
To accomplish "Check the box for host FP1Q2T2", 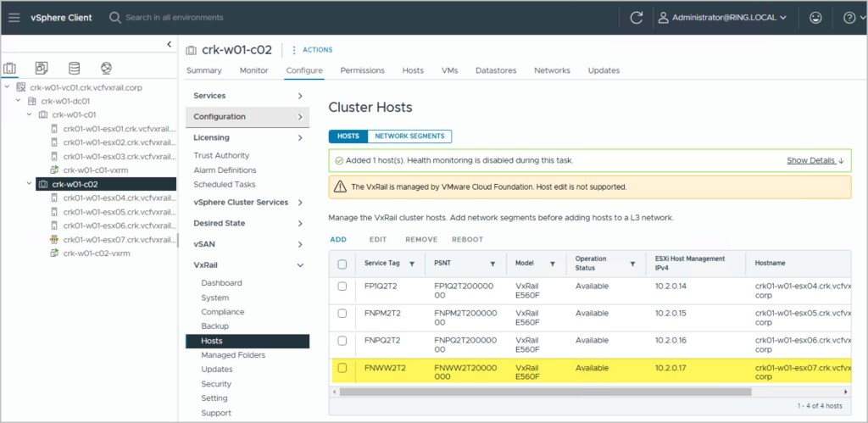I will 342,287.
